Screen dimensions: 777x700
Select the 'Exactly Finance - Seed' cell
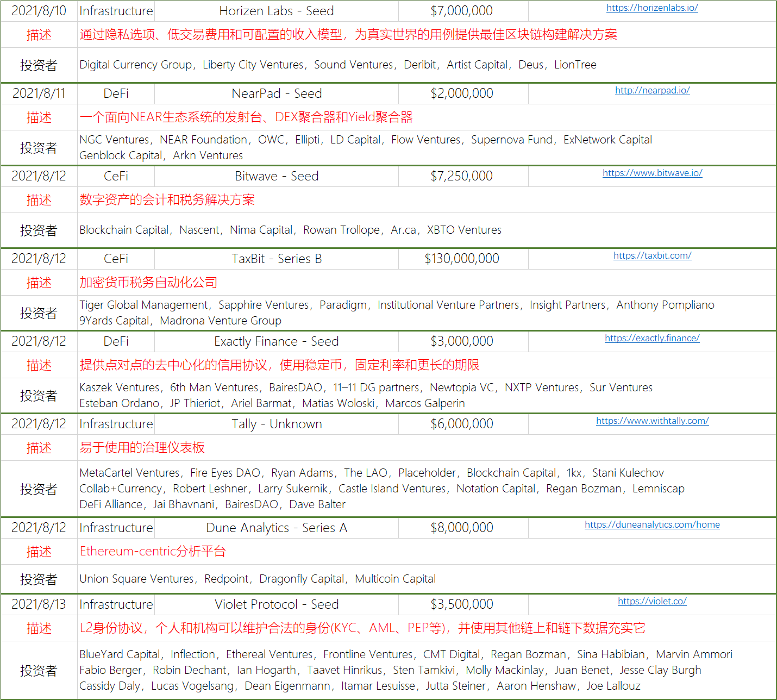277,341
